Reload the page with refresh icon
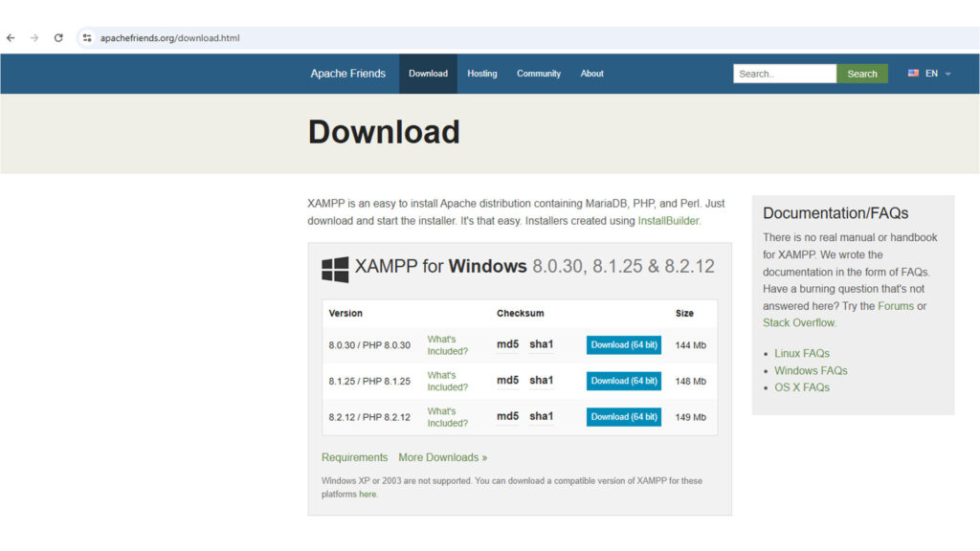The height and width of the screenshot is (551, 980). (59, 37)
